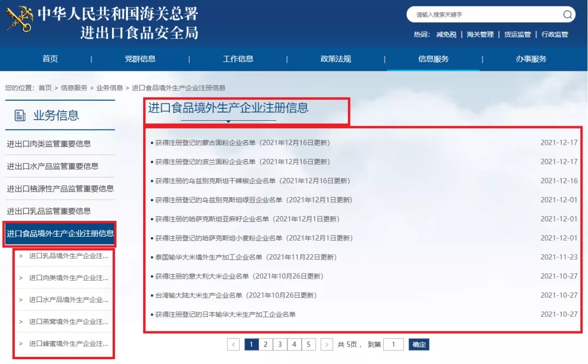588x364 pixels.
Task: Expand 进口水产品境外生产企业 submenu item
Action: (x=68, y=300)
